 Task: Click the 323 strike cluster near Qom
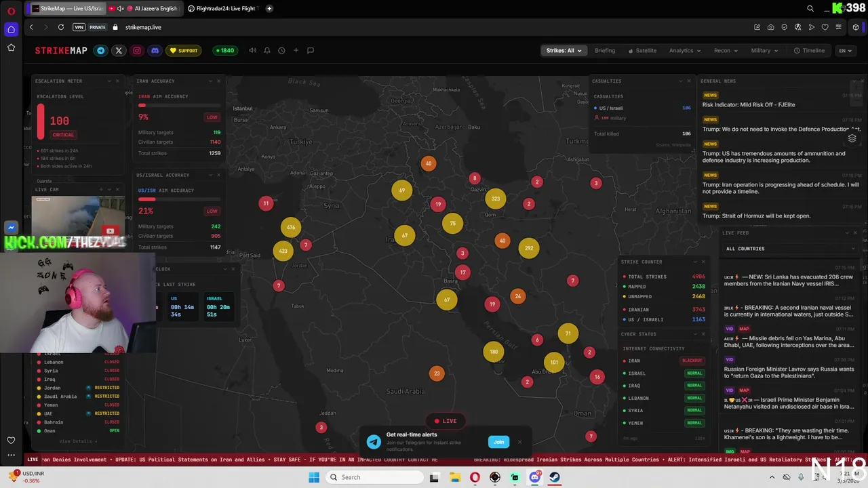point(496,199)
